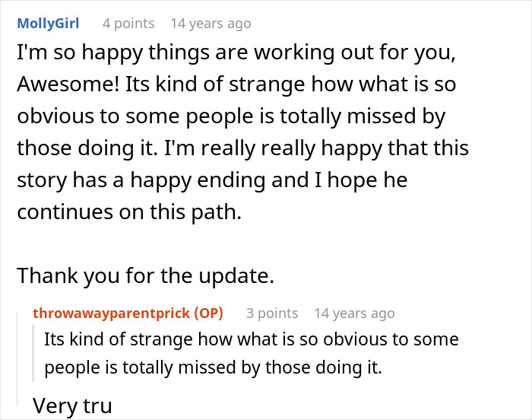Open the OP reply's "14 years ago" timestamp
Screen dimensions: 532x420
(354, 313)
